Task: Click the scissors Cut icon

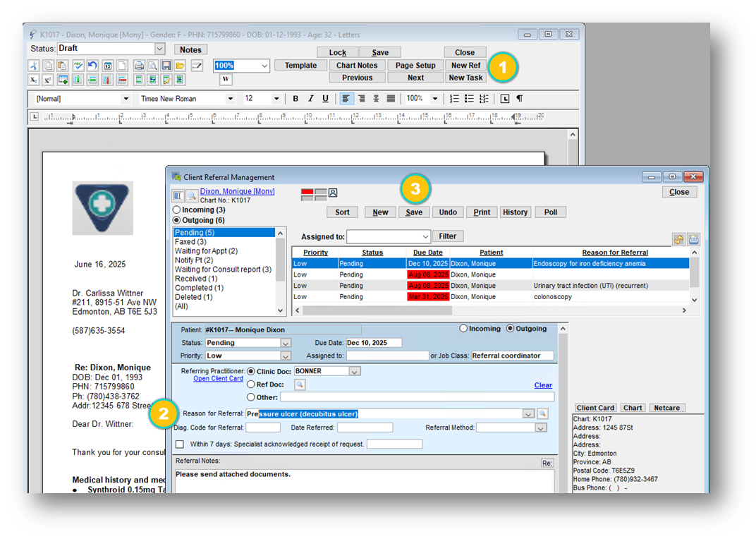Action: tap(34, 66)
